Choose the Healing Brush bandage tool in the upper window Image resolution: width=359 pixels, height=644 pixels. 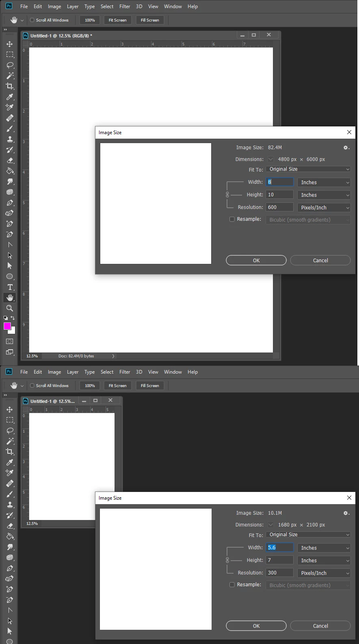coord(10,118)
